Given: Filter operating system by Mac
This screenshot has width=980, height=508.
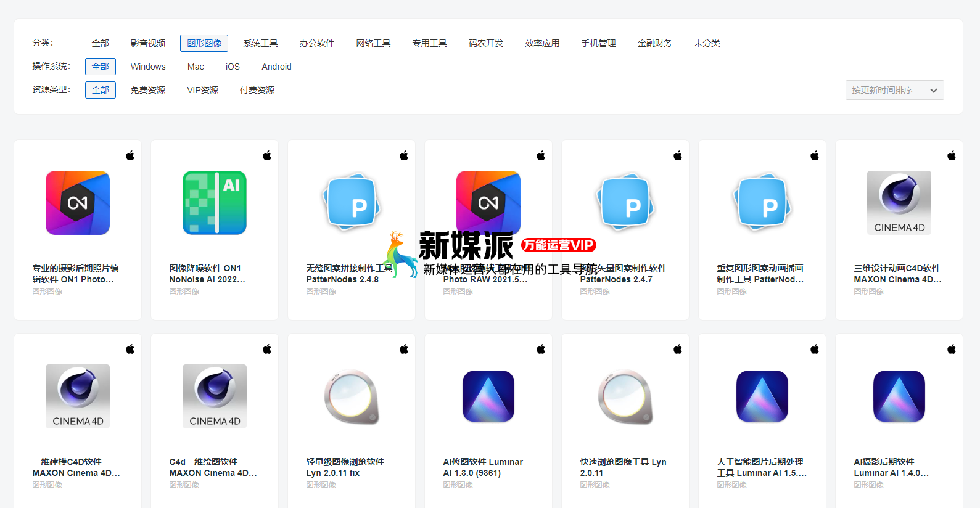Looking at the screenshot, I should [x=196, y=67].
